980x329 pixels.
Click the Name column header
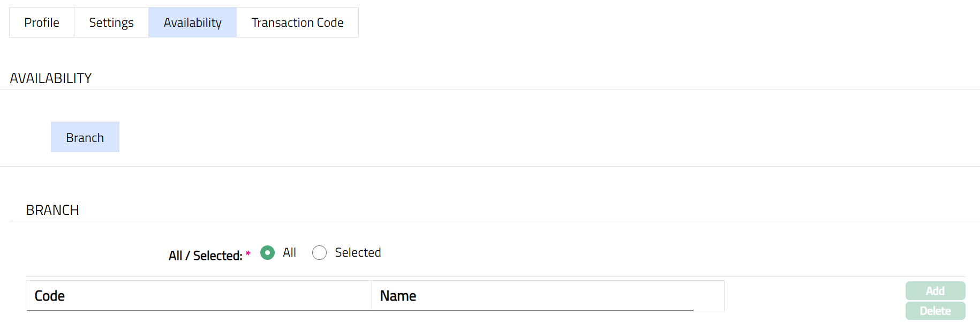[398, 296]
